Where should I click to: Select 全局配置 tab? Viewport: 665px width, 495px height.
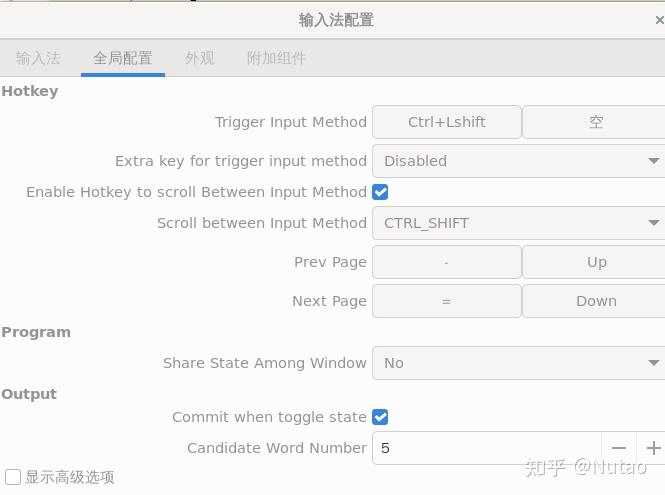click(x=122, y=58)
